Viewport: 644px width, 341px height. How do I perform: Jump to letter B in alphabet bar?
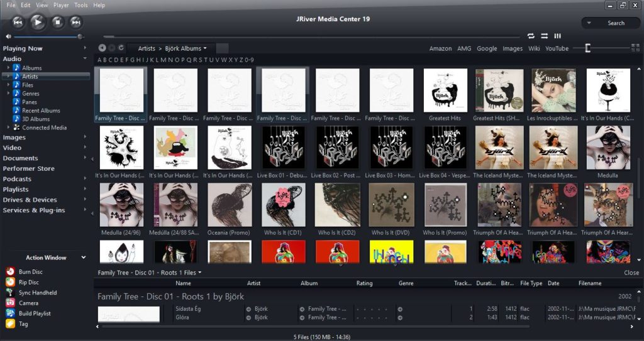(105, 60)
